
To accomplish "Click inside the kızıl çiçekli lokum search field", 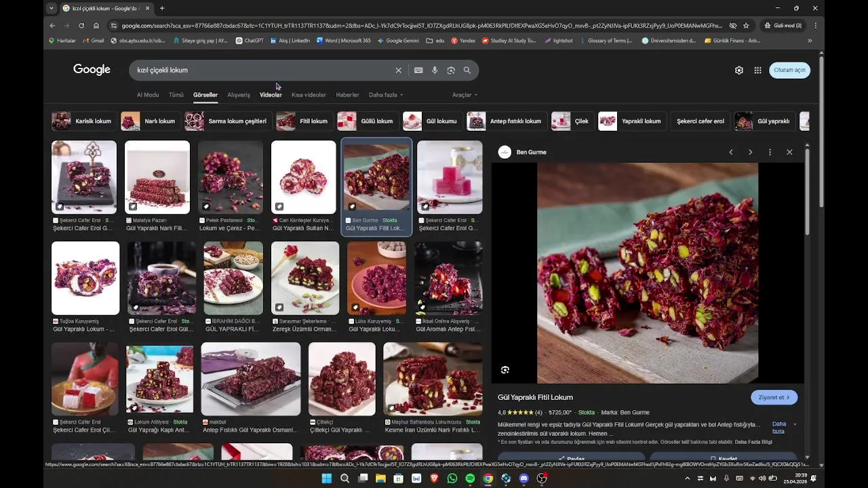I will pos(264,70).
